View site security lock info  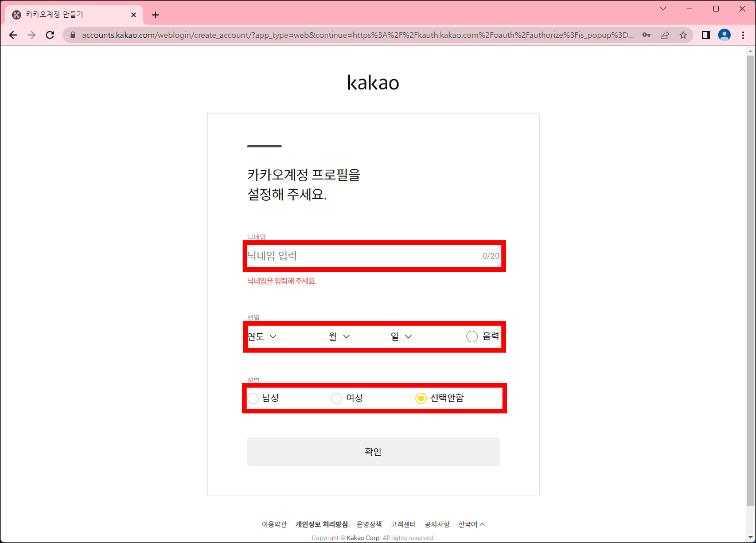pos(72,35)
